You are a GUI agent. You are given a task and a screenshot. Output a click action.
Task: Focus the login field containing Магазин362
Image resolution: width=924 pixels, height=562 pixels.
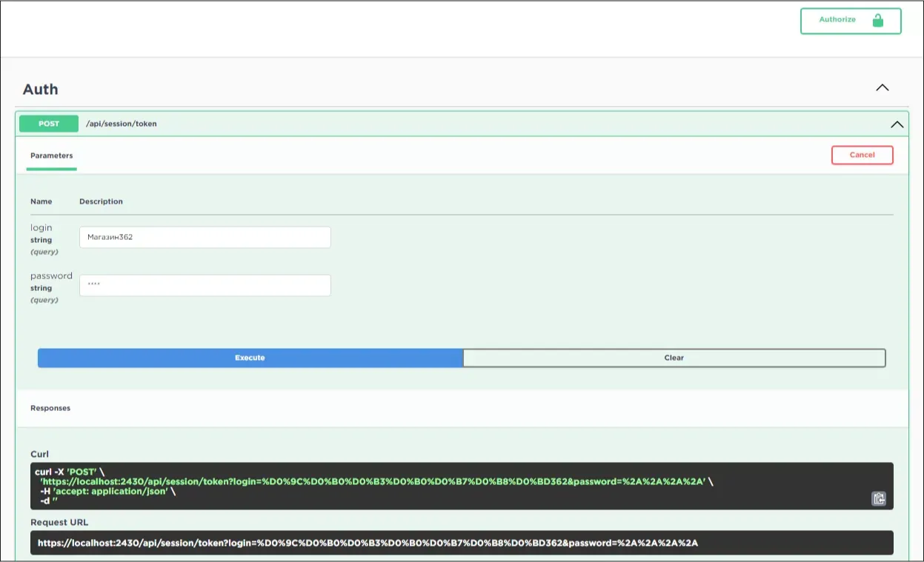click(205, 237)
